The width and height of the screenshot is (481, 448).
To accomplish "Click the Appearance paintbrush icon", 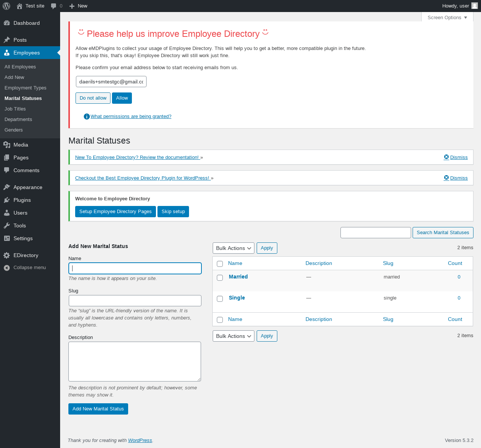I will 7,187.
